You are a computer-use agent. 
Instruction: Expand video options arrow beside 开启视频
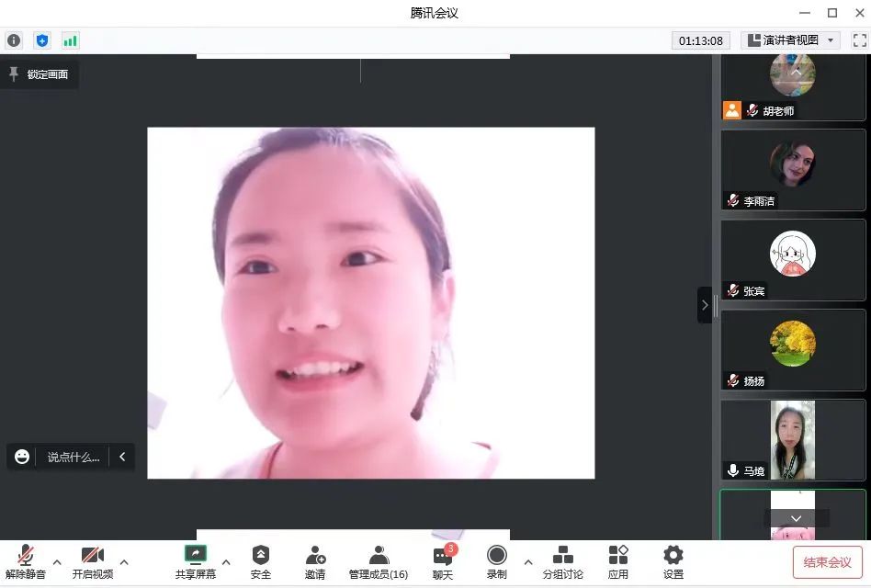tap(124, 562)
